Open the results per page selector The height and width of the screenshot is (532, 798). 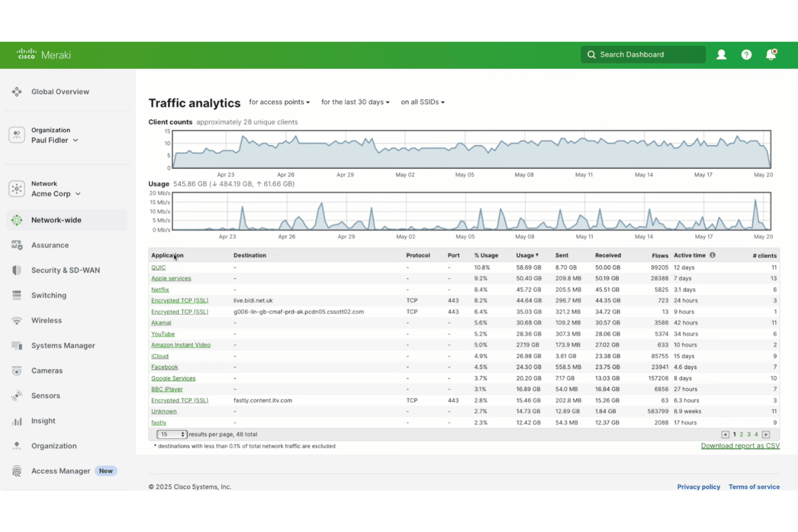pos(171,434)
